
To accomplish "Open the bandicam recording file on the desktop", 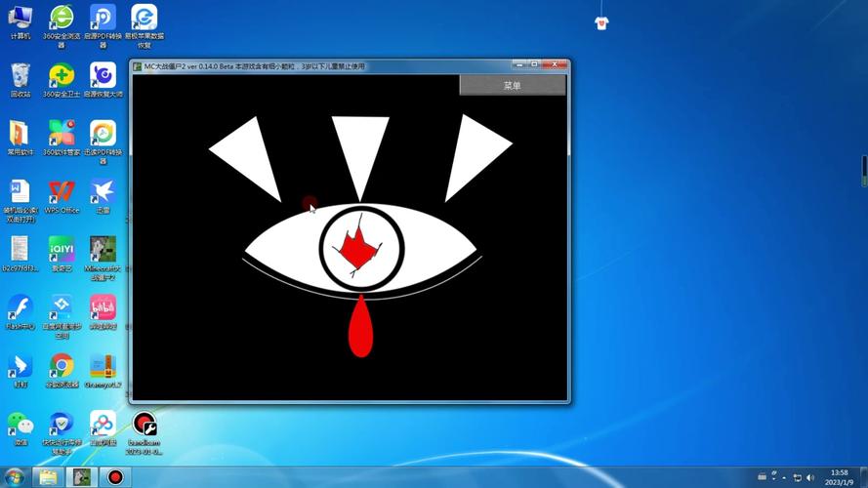I will tap(144, 432).
